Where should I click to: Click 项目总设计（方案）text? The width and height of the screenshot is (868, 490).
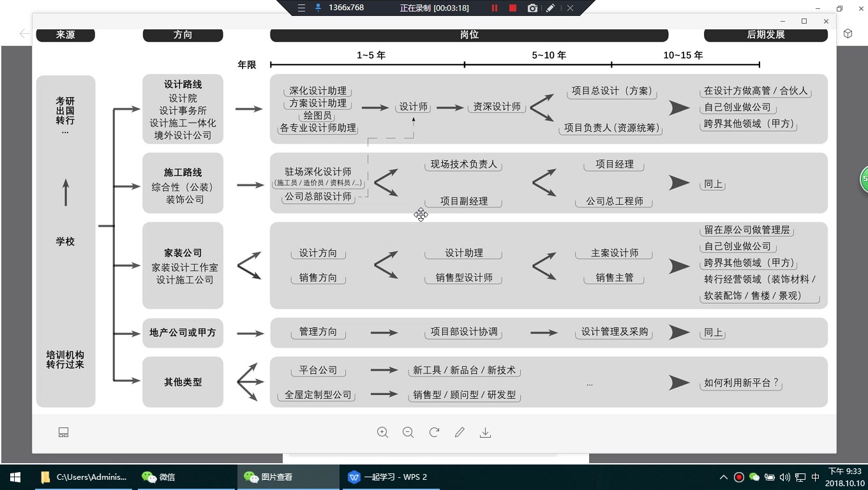(613, 91)
